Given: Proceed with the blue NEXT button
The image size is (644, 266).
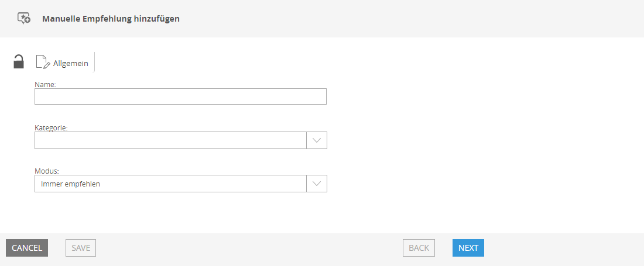Looking at the screenshot, I should (468, 248).
